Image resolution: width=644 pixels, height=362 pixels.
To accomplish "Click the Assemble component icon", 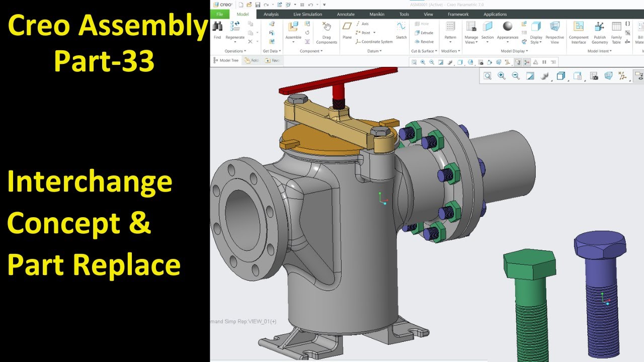I will pyautogui.click(x=293, y=27).
